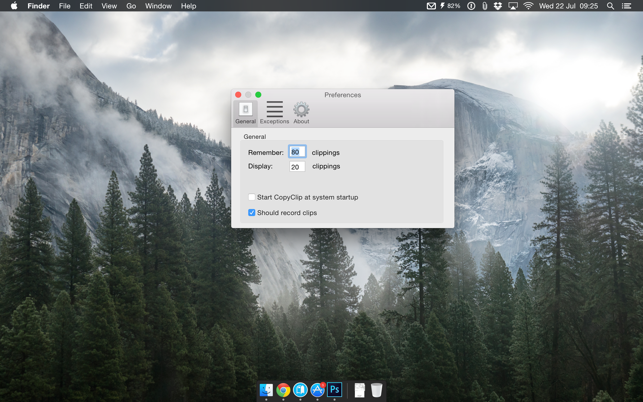The height and width of the screenshot is (402, 643).
Task: Switch to the Exceptions preferences pane
Action: point(274,112)
